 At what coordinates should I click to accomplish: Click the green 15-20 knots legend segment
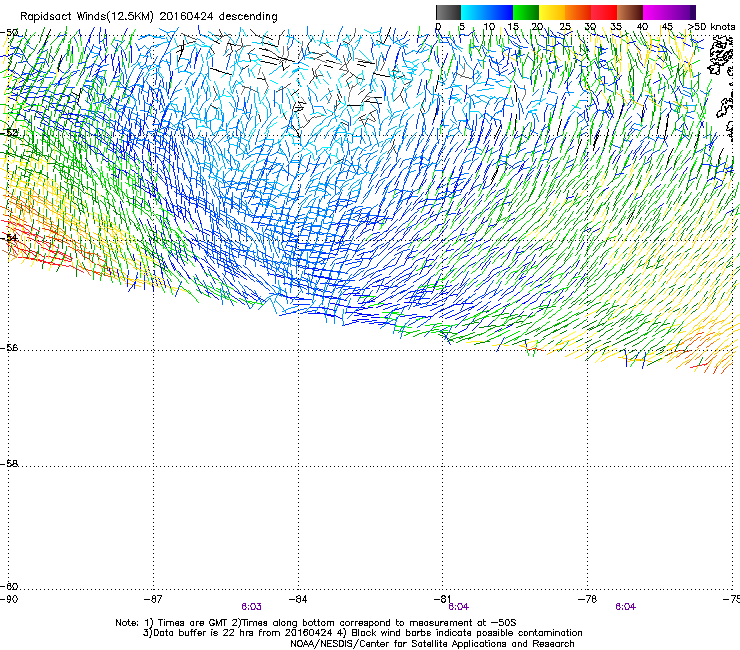click(x=526, y=12)
